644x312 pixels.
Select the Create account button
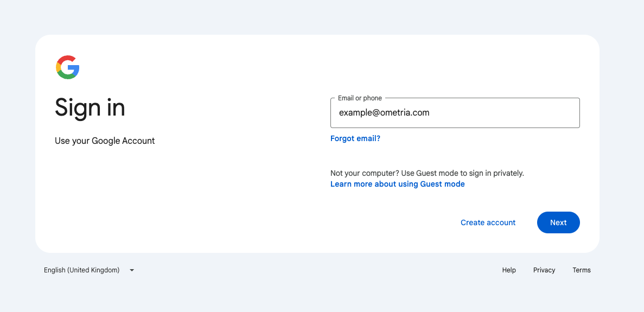click(488, 222)
